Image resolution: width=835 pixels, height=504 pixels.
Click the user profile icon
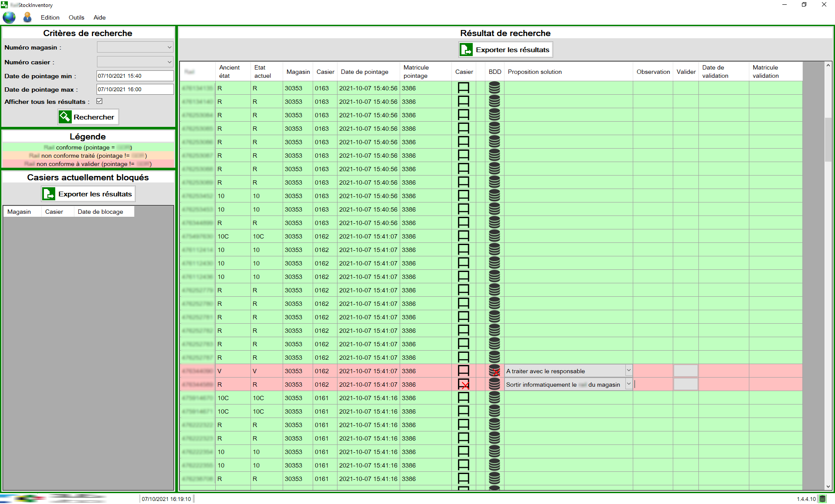pyautogui.click(x=27, y=17)
